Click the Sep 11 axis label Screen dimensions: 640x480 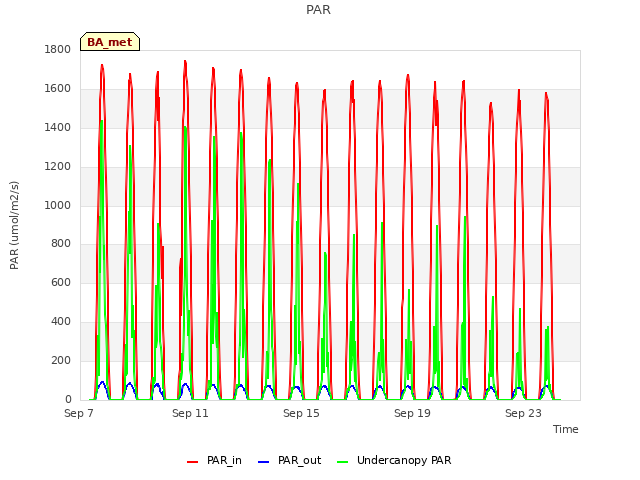click(190, 413)
